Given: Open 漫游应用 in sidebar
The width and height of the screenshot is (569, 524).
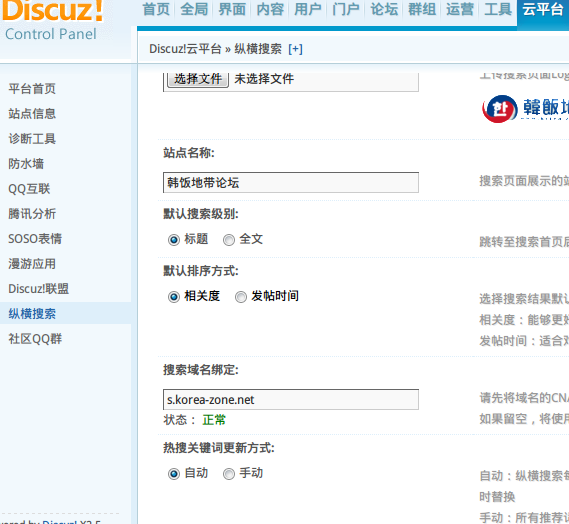Looking at the screenshot, I should click(32, 264).
